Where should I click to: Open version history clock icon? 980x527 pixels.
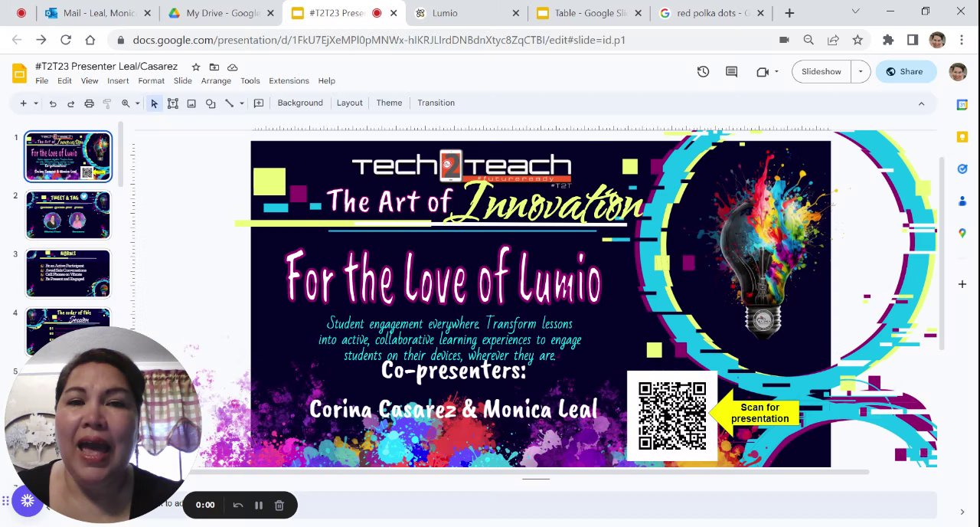pyautogui.click(x=703, y=71)
